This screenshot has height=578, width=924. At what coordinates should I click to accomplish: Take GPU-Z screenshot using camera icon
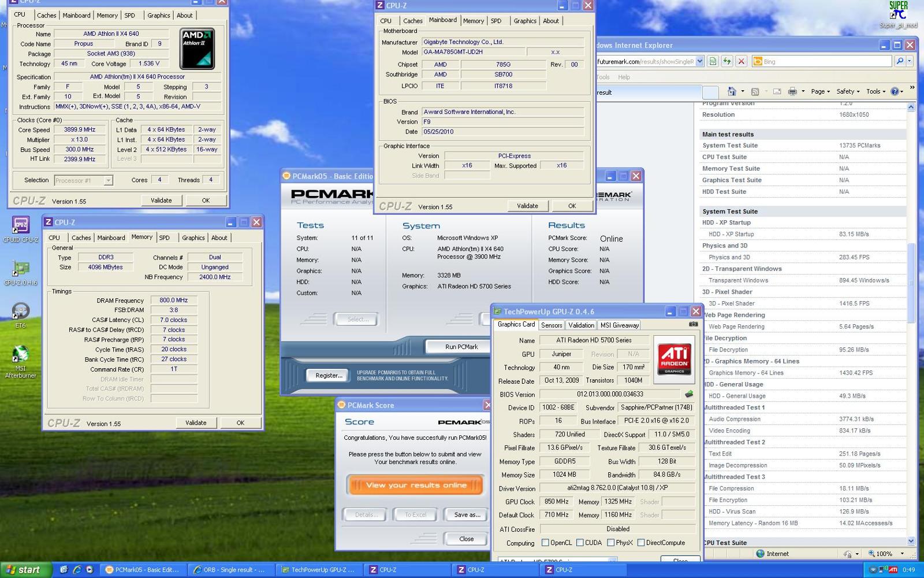point(693,324)
